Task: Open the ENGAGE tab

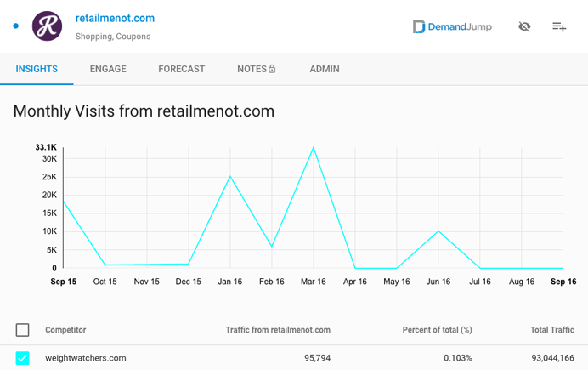Action: click(x=108, y=69)
